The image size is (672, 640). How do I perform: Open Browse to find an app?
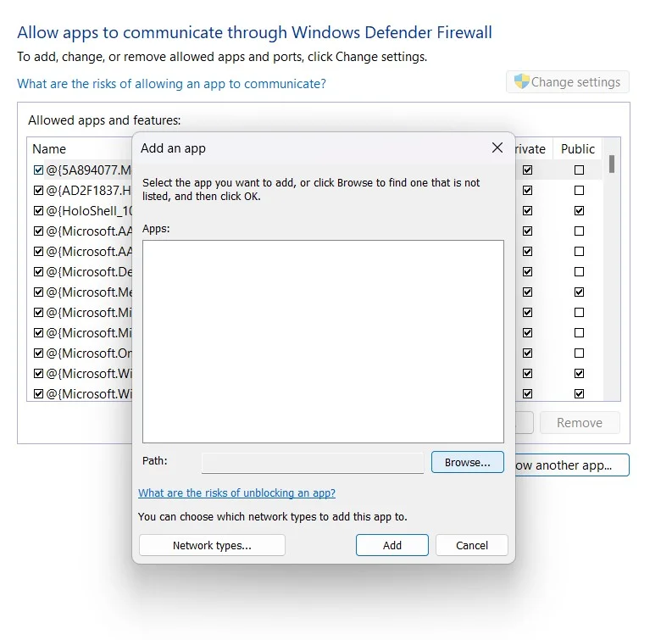coord(467,462)
